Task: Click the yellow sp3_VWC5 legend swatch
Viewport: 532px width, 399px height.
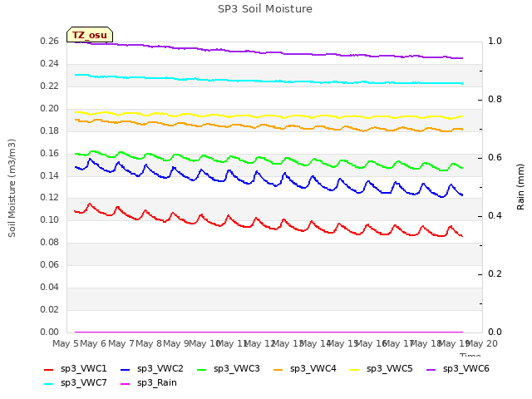Action: coord(355,369)
